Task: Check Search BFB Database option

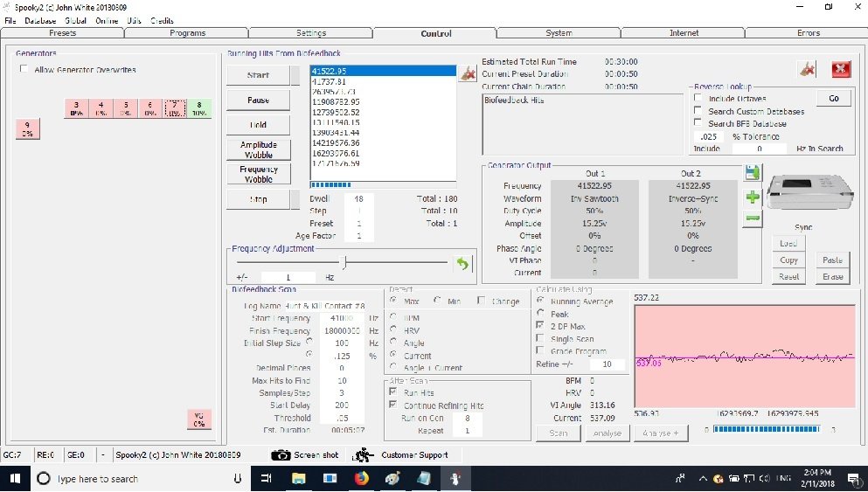Action: [698, 122]
